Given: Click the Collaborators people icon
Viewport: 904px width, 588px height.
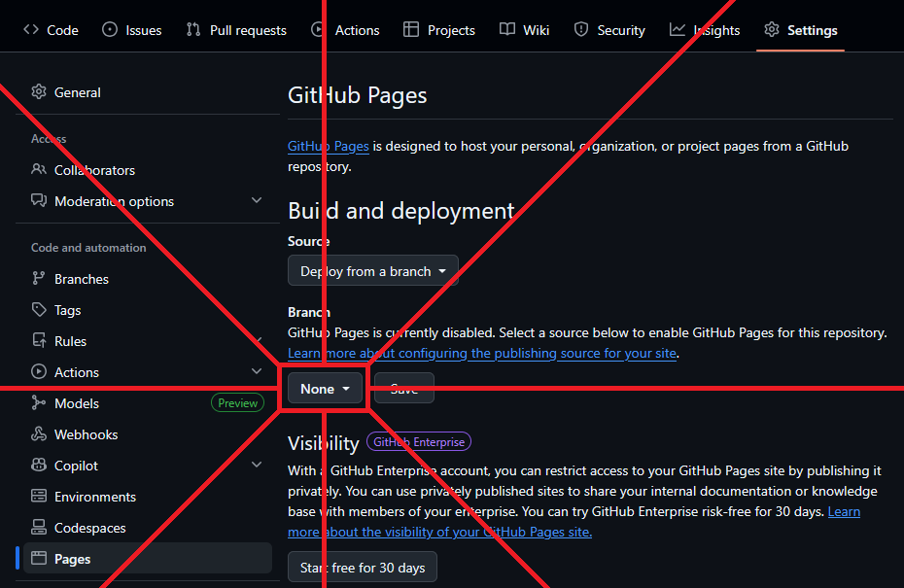Looking at the screenshot, I should (39, 170).
